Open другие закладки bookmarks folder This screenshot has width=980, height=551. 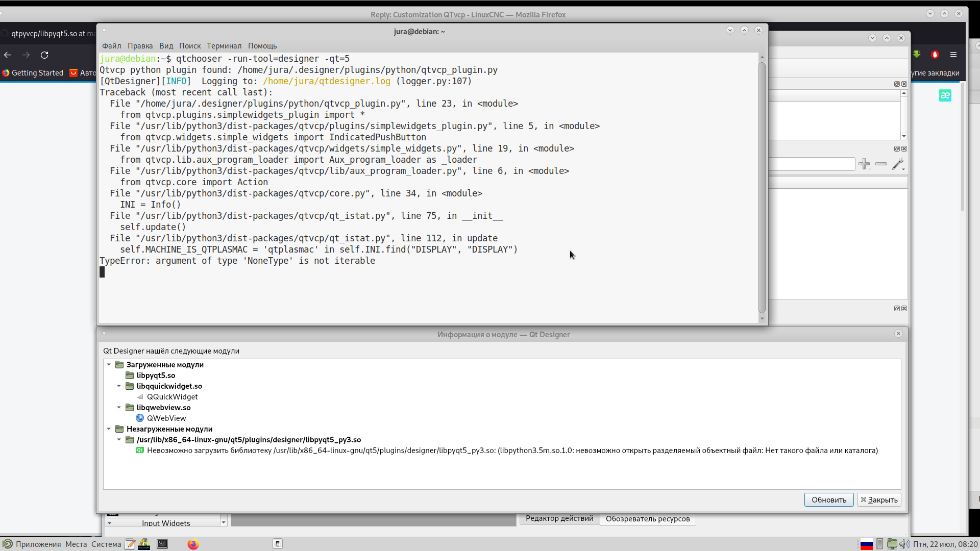936,73
